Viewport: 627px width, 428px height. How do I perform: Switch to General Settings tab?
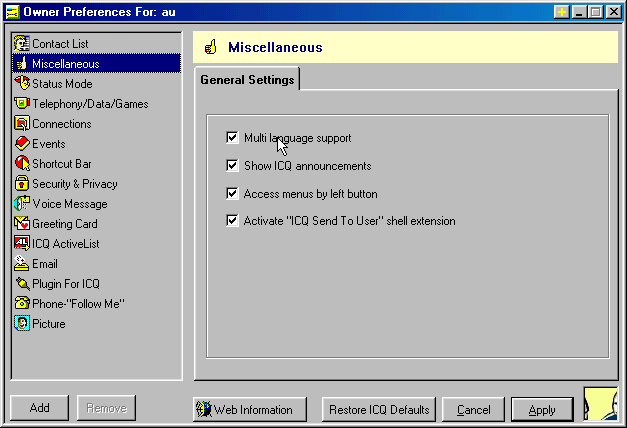point(247,80)
